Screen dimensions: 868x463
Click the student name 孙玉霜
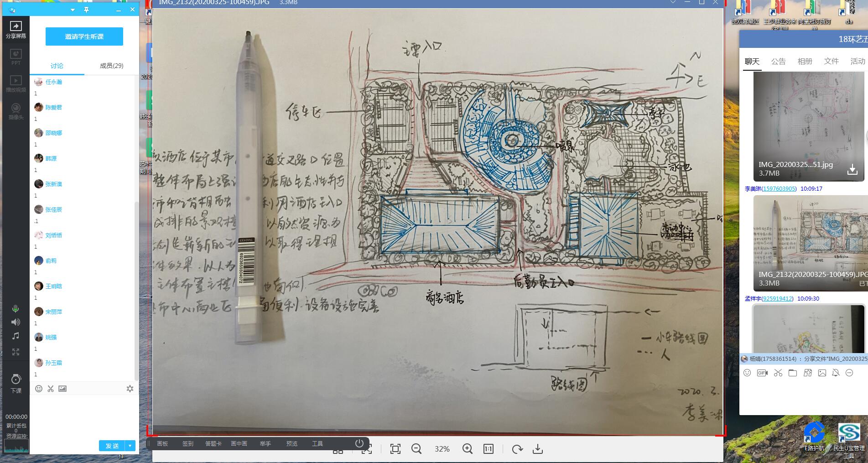[x=54, y=363]
